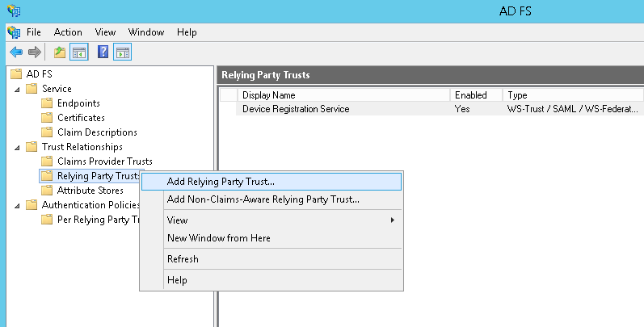Toggle the Show/Hide Action Pane icon

[122, 52]
